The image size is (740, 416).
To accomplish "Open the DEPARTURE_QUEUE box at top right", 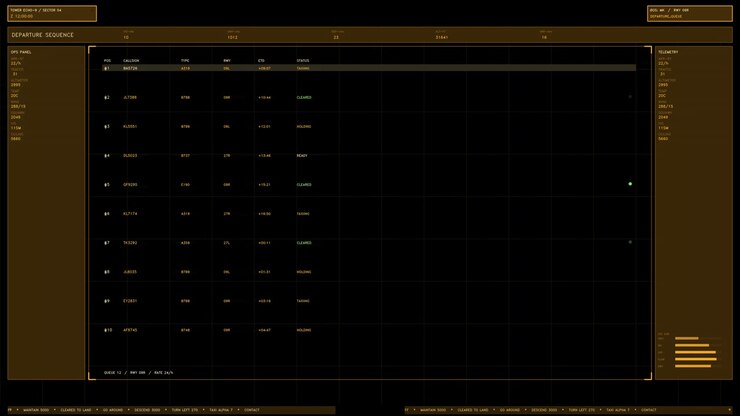I will [690, 13].
